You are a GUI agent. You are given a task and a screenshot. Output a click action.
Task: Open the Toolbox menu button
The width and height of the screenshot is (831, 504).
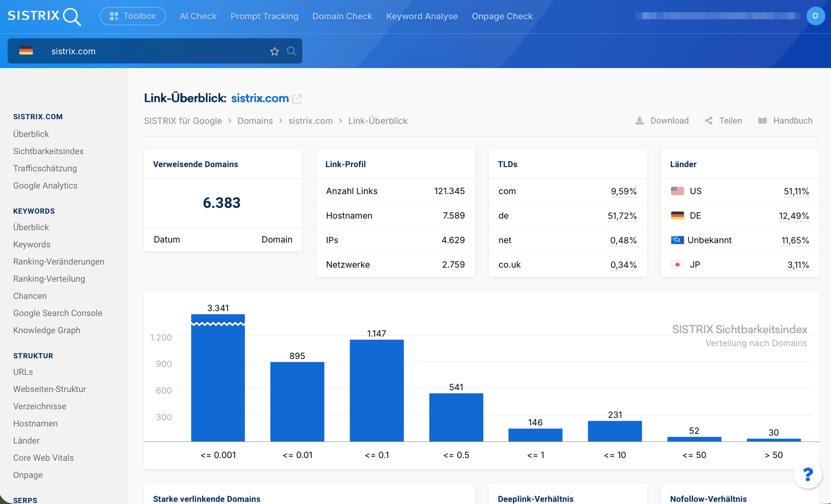tap(132, 16)
